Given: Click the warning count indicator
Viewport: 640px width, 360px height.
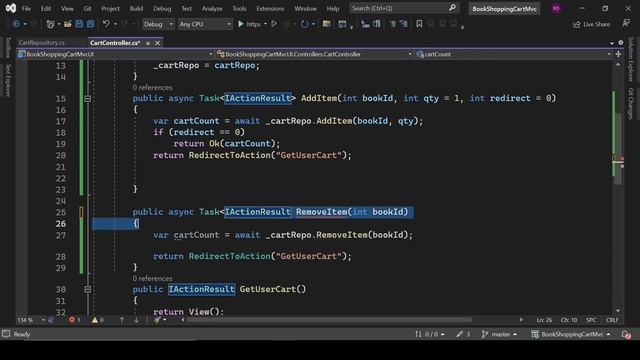Looking at the screenshot, I should [x=98, y=320].
